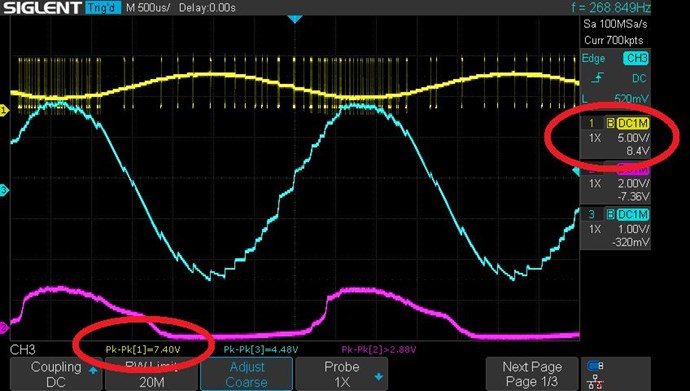690x391 pixels.
Task: Open the BW Limit 20M option
Action: (x=151, y=374)
